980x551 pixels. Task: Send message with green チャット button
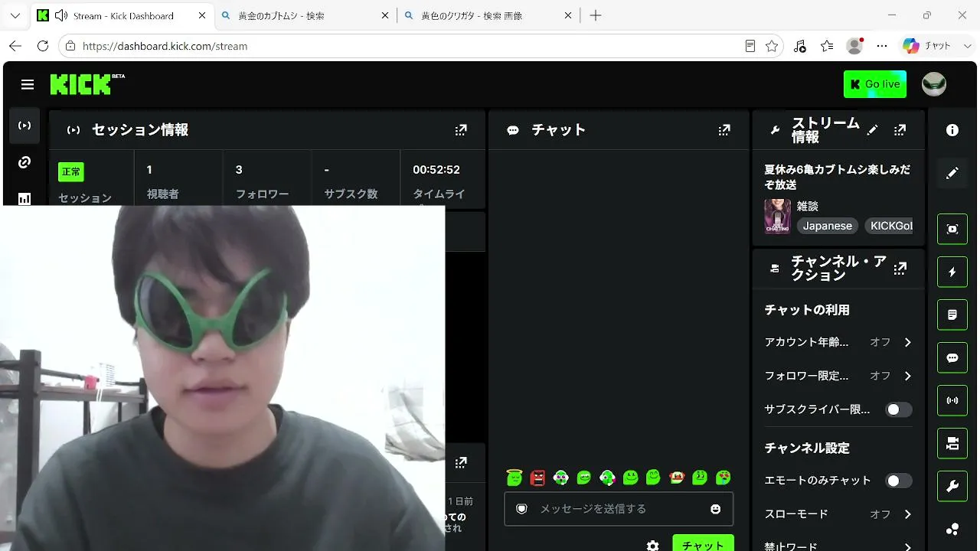pyautogui.click(x=703, y=543)
